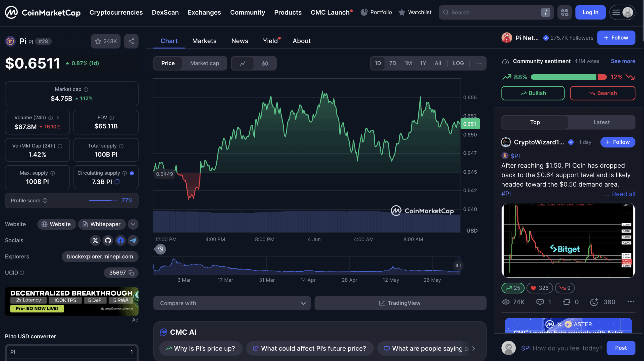The width and height of the screenshot is (644, 361).
Task: Open the Community nav menu
Action: click(x=248, y=12)
